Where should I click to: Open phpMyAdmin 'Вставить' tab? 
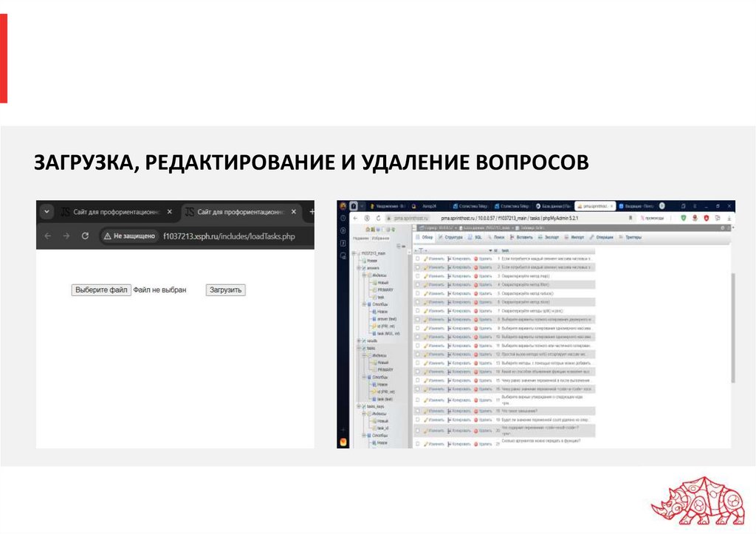coord(521,237)
